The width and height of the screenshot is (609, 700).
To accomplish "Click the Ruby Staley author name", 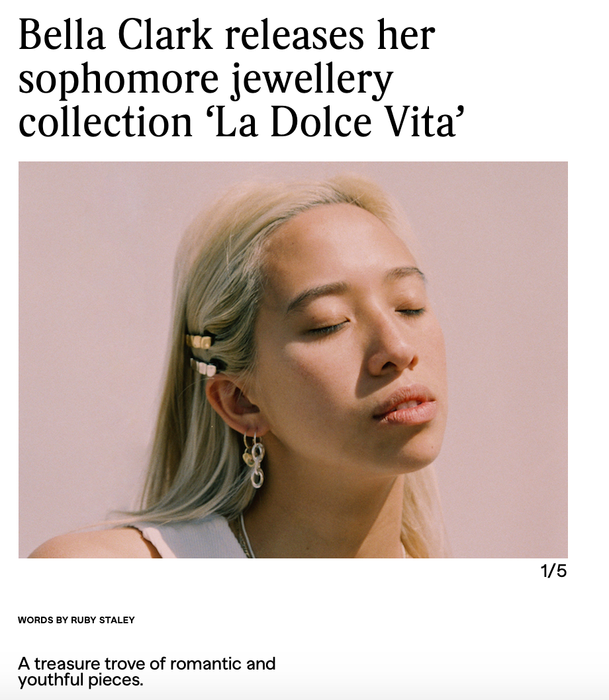I will (103, 620).
